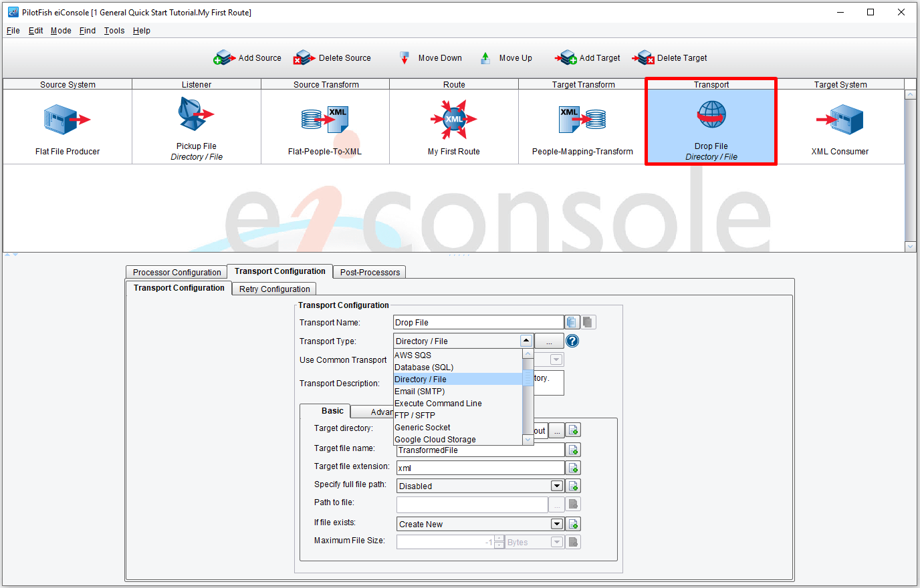
Task: Open the Specify full file path dropdown
Action: tap(557, 486)
